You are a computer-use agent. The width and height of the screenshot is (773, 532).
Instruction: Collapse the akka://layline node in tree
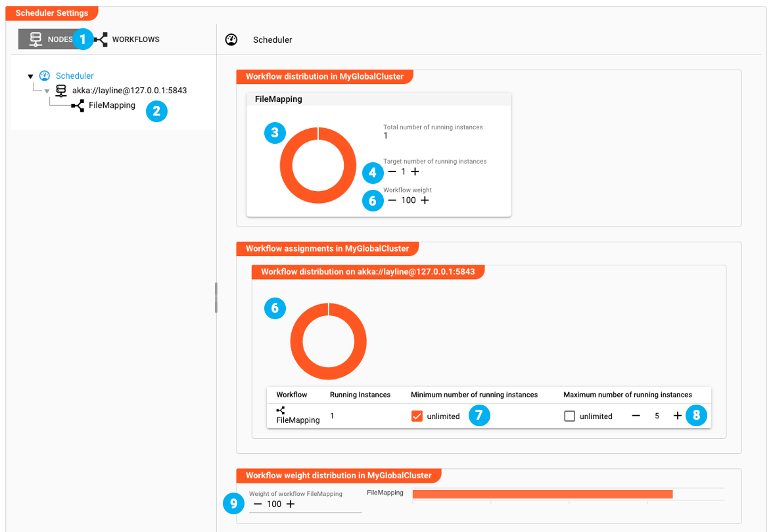(x=47, y=91)
